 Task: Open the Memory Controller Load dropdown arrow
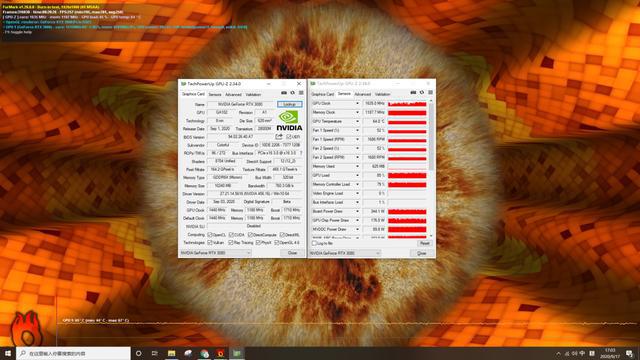coord(358,184)
